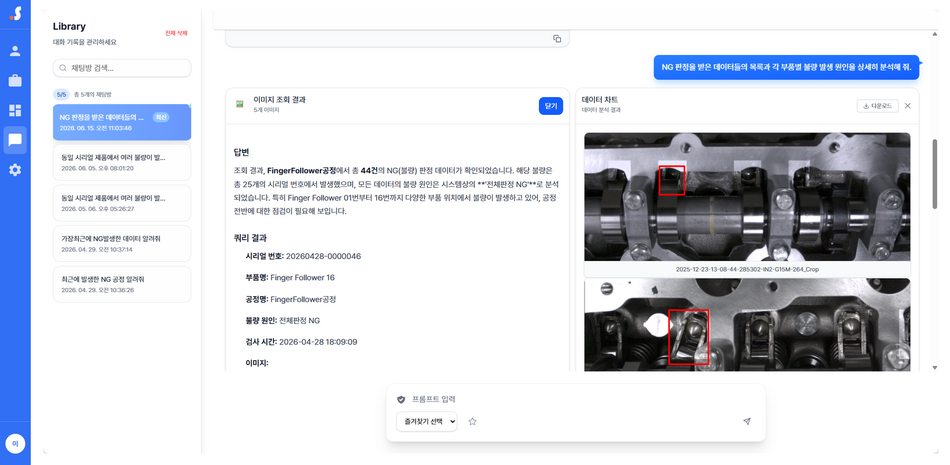Click the '답변' heading
This screenshot has height=465, width=950.
click(x=241, y=152)
